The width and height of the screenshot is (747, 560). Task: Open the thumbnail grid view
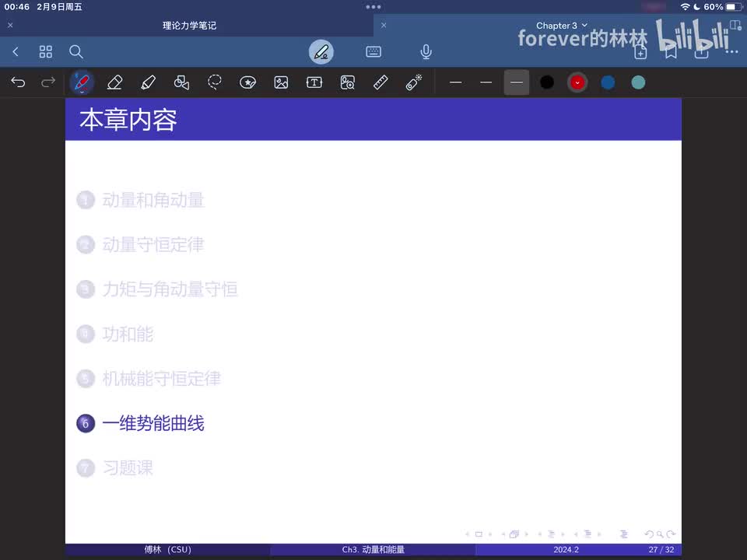(46, 51)
